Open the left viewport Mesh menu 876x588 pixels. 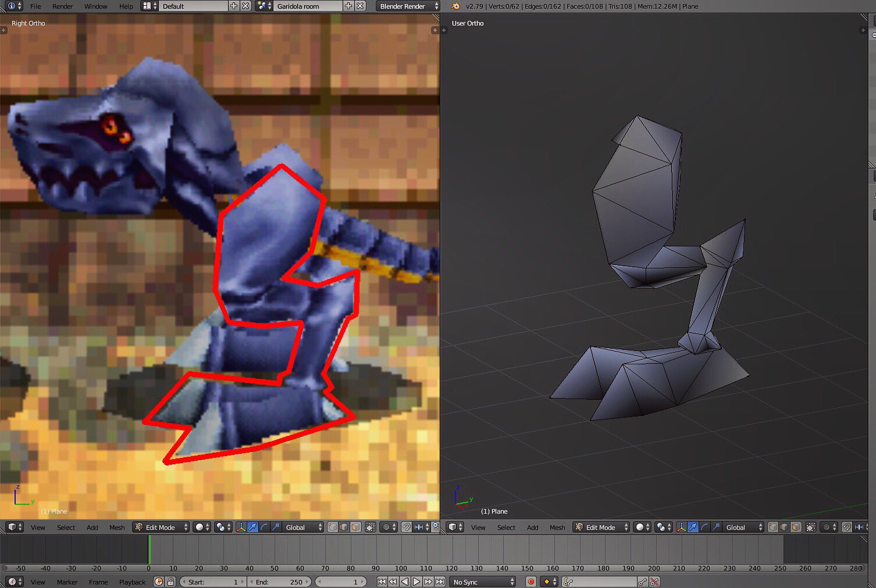point(117,528)
